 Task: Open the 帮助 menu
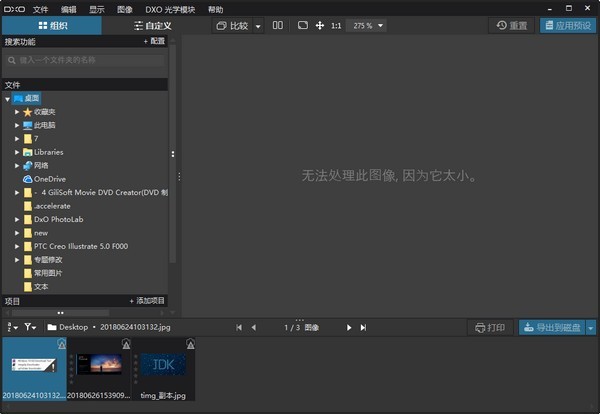coord(215,9)
